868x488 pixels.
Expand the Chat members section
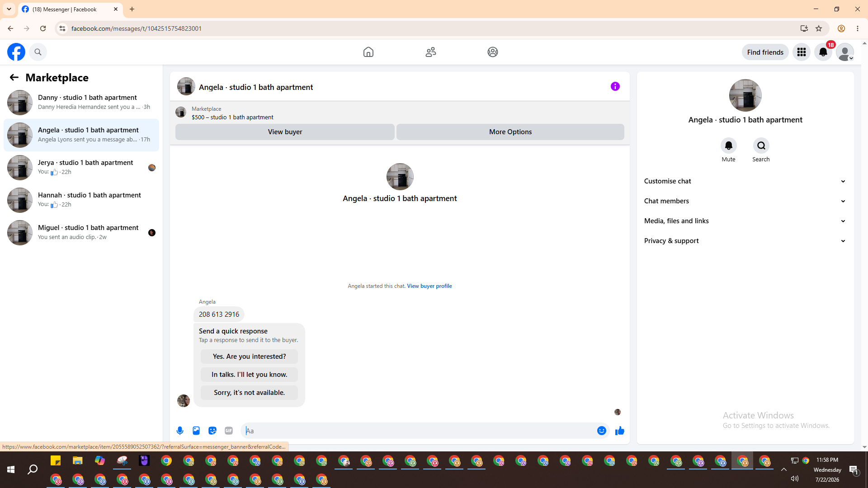745,201
